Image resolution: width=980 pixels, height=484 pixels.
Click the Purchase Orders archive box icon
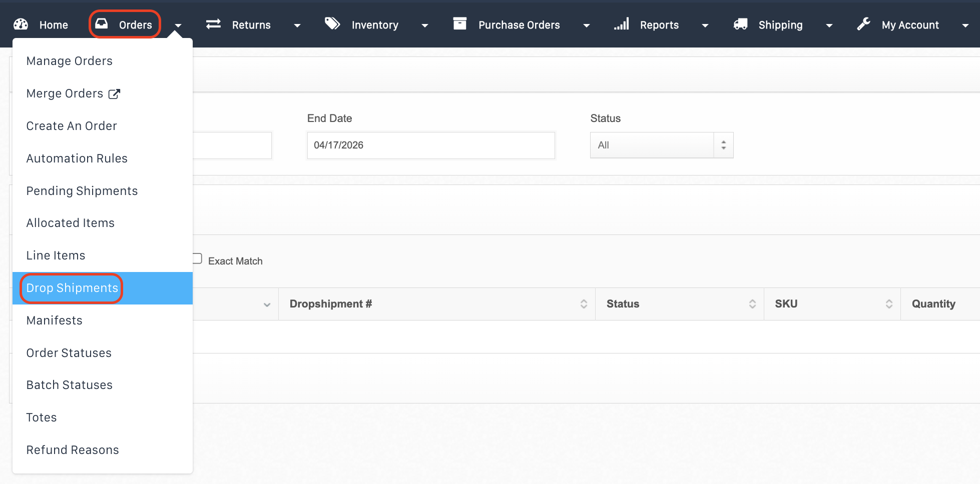point(459,23)
